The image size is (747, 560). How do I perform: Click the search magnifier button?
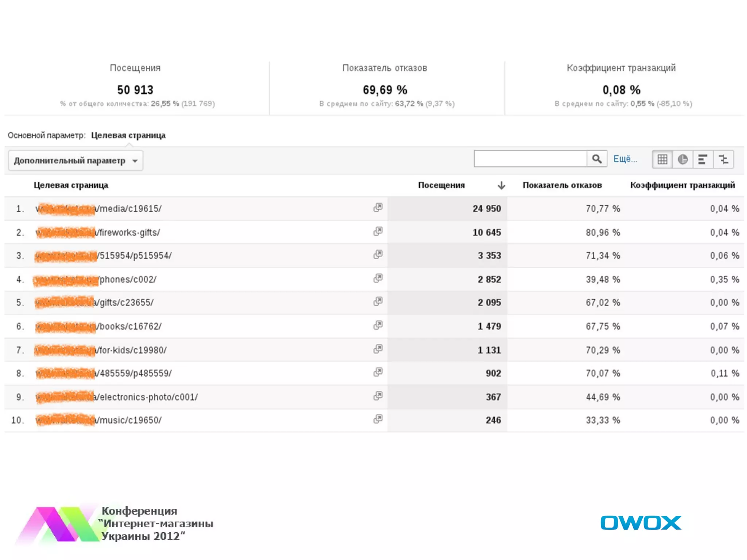point(596,159)
